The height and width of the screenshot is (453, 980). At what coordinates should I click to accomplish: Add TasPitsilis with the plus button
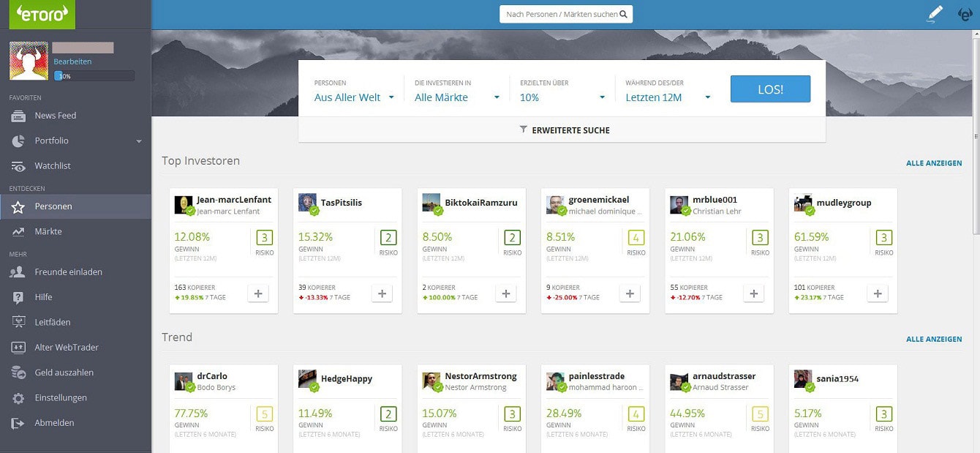382,293
